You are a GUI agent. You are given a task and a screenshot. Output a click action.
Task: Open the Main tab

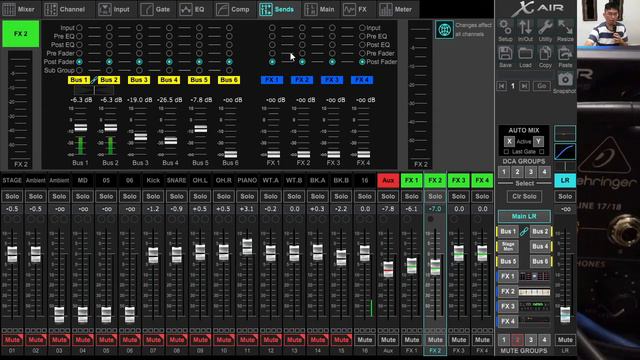(x=320, y=9)
